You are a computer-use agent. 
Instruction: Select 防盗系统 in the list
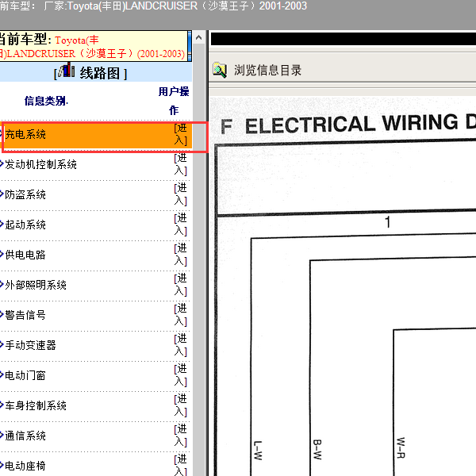[x=25, y=194]
